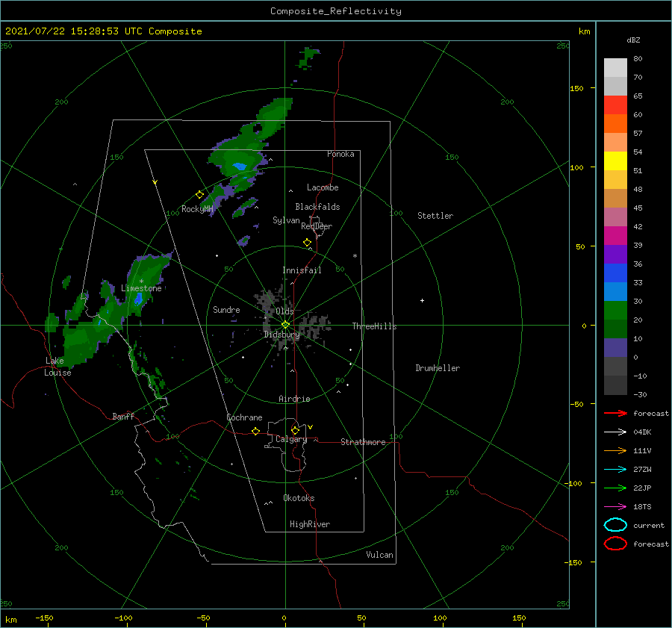Click the dBZ legend heading

point(633,40)
